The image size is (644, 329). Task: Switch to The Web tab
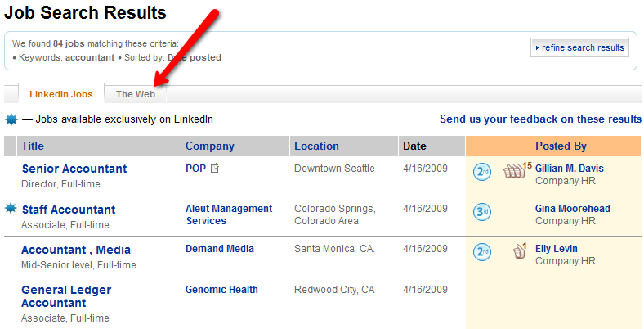[x=136, y=94]
